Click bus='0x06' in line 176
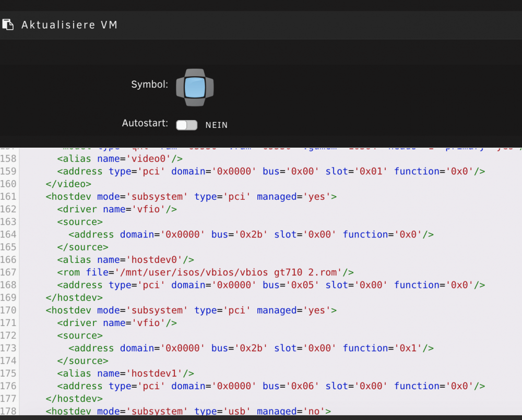 291,387
